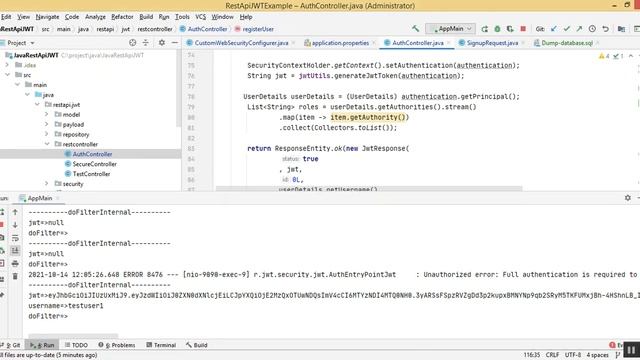Viewport: 640px width, 360px height.
Task: Open the Git tool window button
Action: pyautogui.click(x=11, y=345)
